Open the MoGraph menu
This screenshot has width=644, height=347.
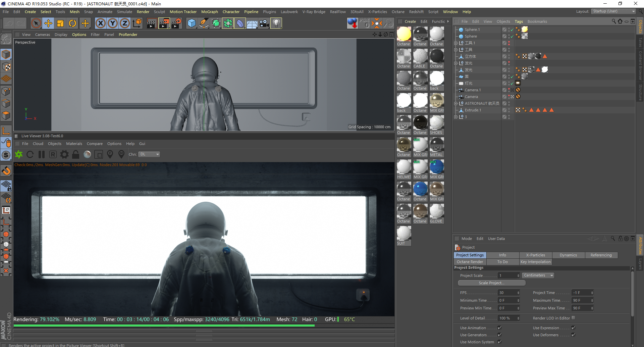pos(209,11)
